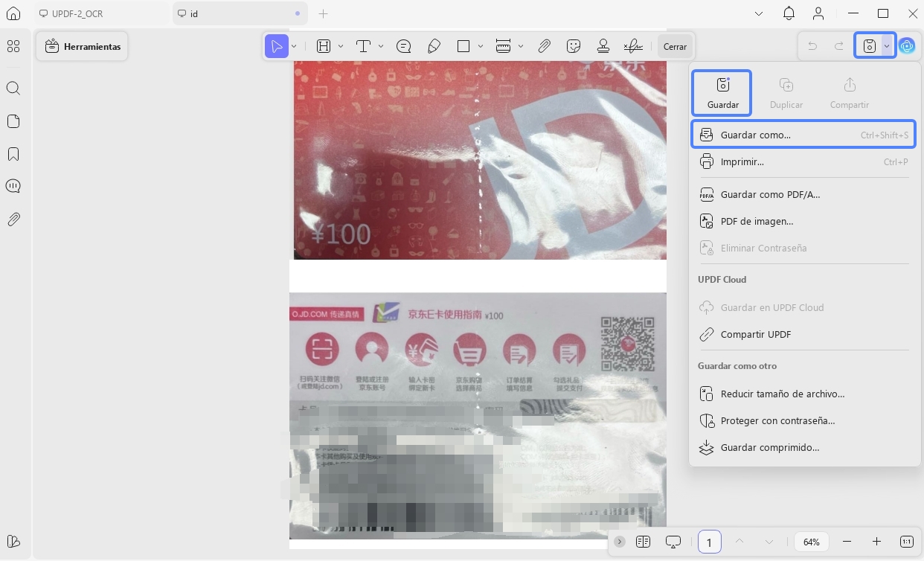The height and width of the screenshot is (561, 924).
Task: Start slideshow presentation mode
Action: point(673,542)
